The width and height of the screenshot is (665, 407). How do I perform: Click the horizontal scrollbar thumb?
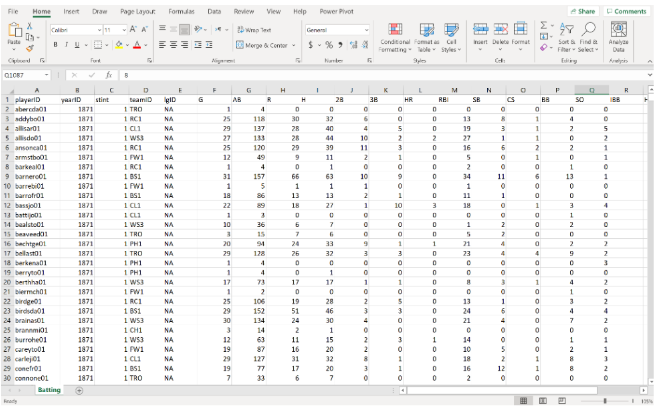coord(502,390)
